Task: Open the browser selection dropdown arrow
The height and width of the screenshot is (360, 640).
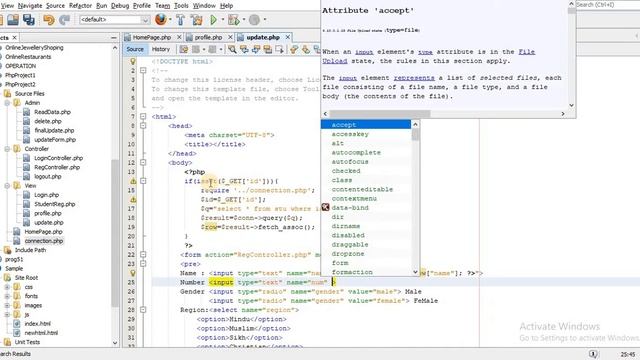Action: coord(170,19)
